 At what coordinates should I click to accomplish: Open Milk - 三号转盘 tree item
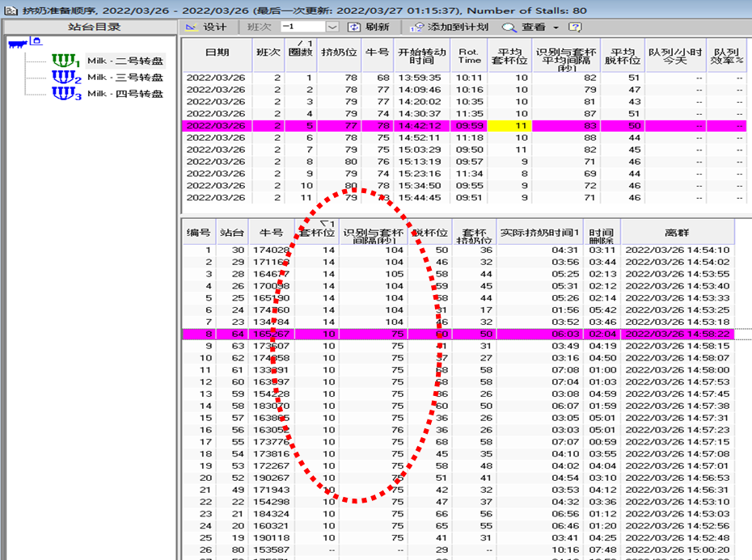(125, 78)
